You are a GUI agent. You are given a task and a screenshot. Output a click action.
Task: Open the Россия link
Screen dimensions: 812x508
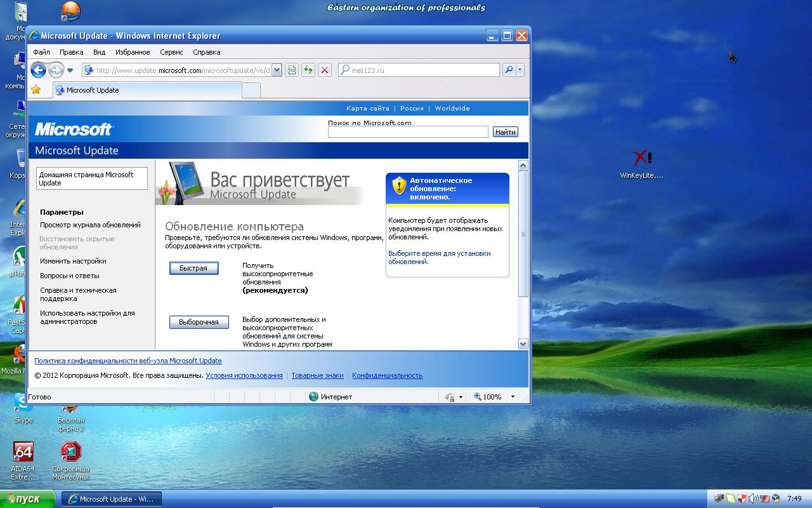[412, 109]
